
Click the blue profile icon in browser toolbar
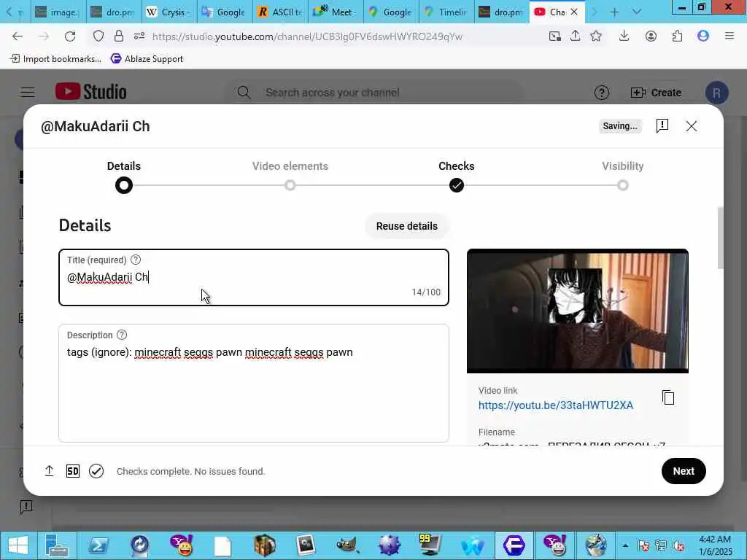pyautogui.click(x=703, y=36)
